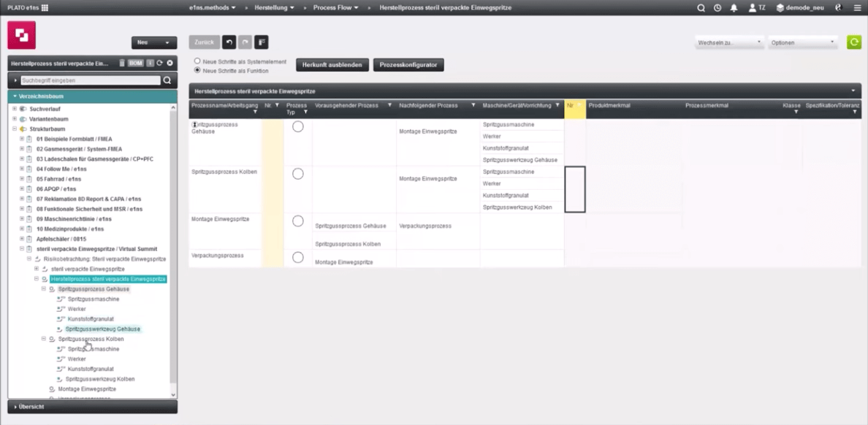Select Apfelschäler / 0815 tree item
This screenshot has width=868, height=425.
pyautogui.click(x=61, y=239)
